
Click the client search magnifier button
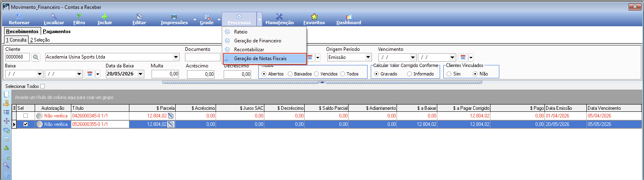pos(36,57)
